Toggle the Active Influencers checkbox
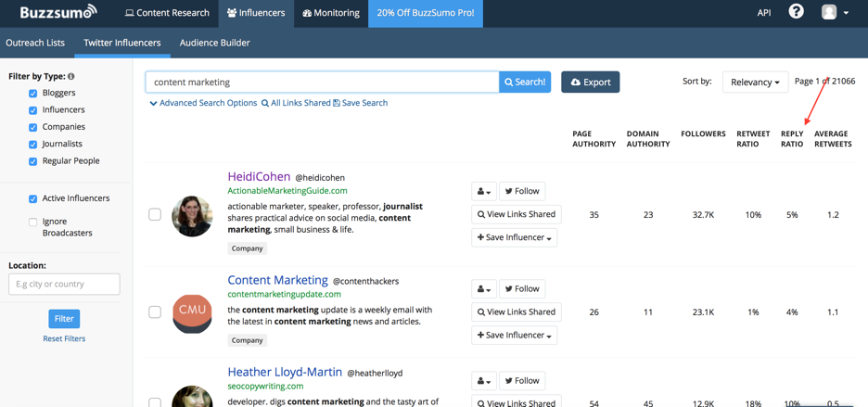The image size is (868, 407). pyautogui.click(x=33, y=198)
